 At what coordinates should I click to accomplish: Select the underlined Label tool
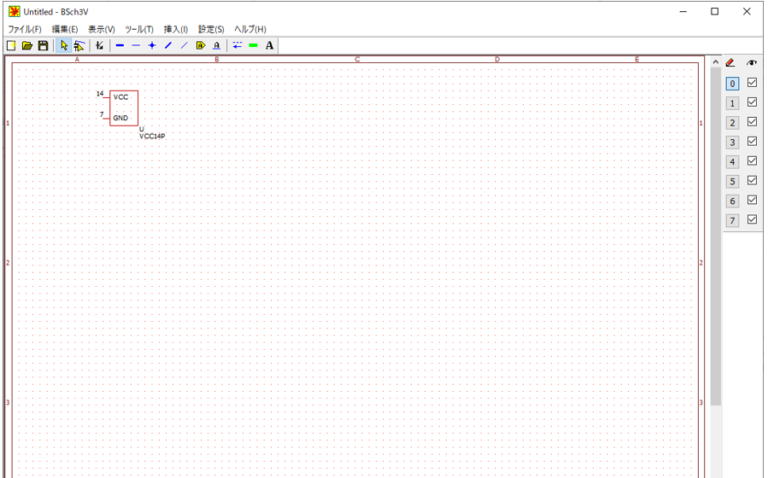point(216,45)
